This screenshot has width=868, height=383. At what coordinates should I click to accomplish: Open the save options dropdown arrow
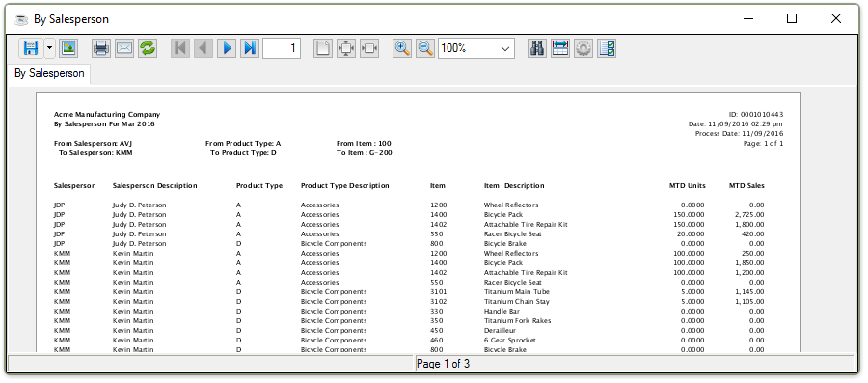[49, 48]
